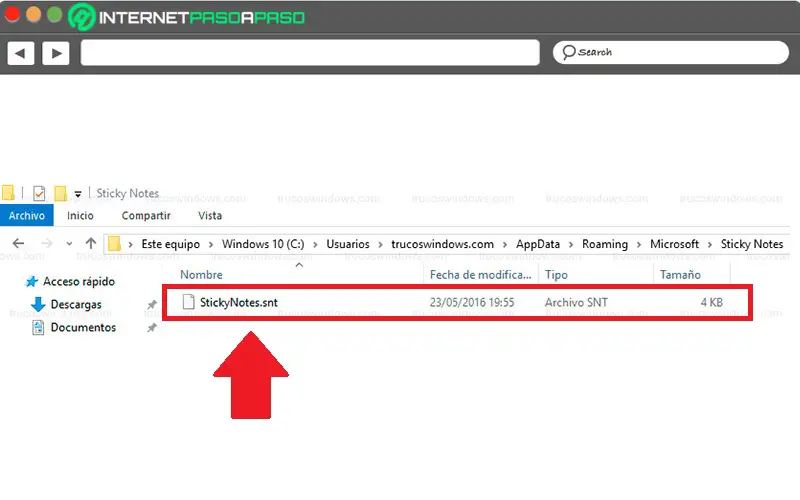Click the Properties checkmark quick access icon

39,193
